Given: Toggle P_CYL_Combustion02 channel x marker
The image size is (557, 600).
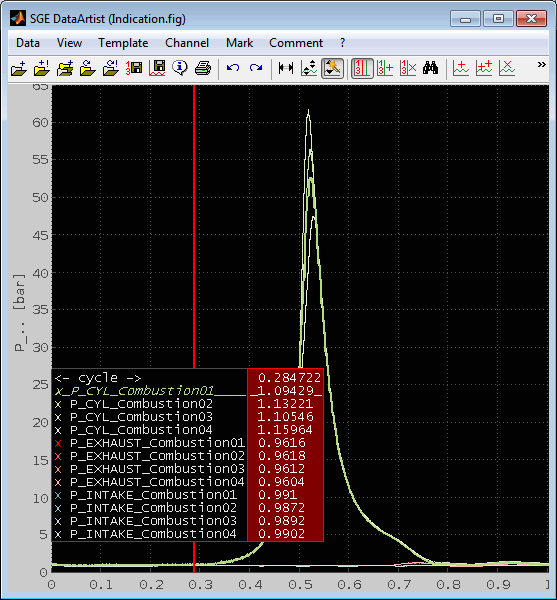Looking at the screenshot, I should pos(58,404).
